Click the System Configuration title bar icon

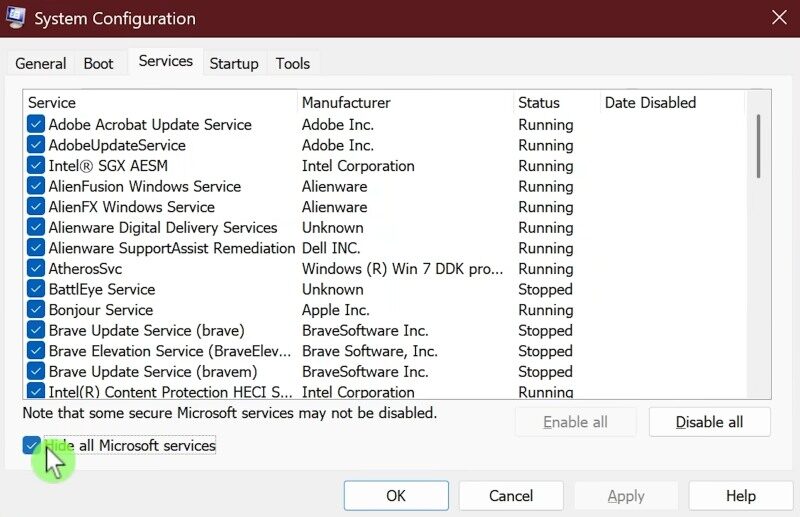(16, 18)
